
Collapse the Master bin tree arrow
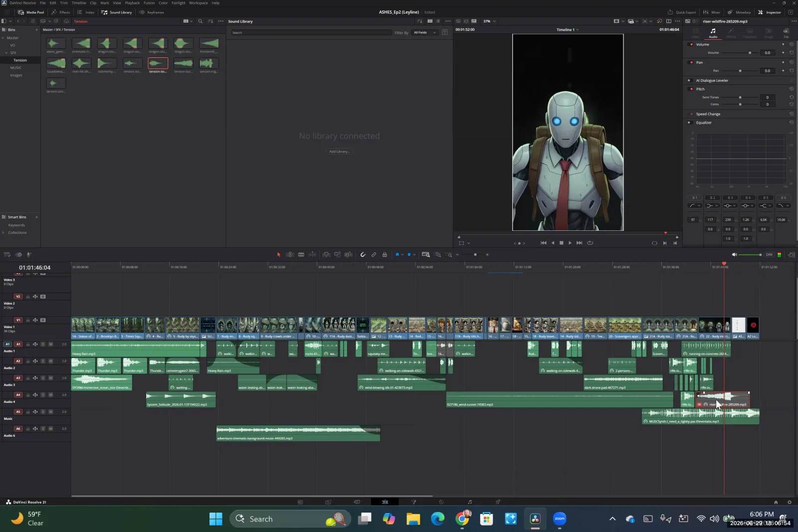tap(3, 38)
